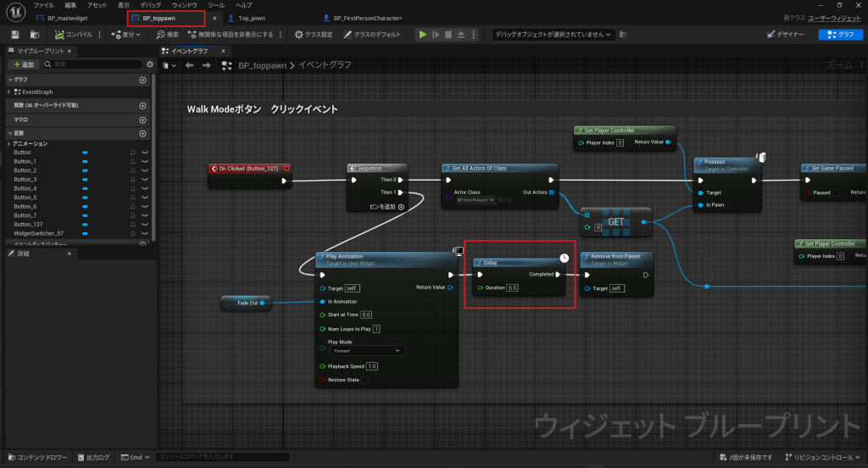
Task: Click the Save blueprint icon
Action: (x=14, y=35)
